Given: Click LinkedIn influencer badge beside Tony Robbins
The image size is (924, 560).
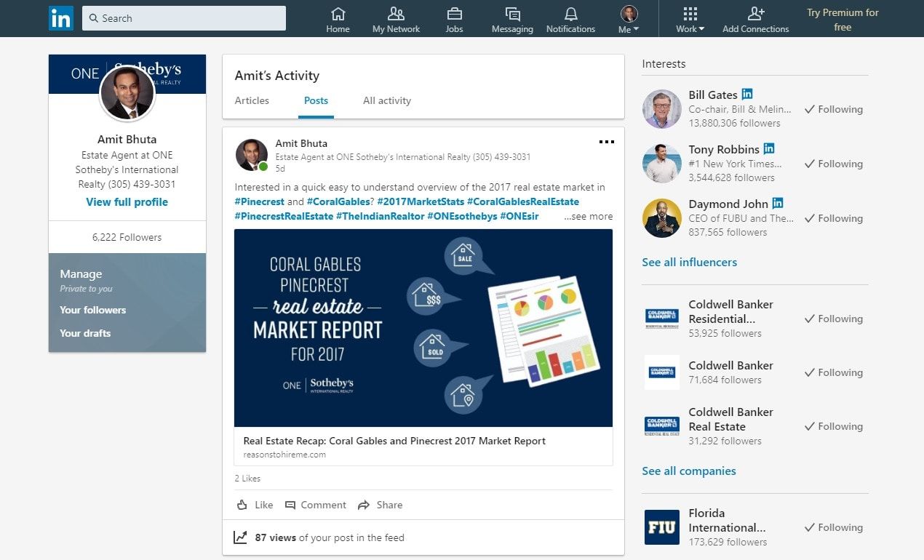Looking at the screenshot, I should coord(769,149).
